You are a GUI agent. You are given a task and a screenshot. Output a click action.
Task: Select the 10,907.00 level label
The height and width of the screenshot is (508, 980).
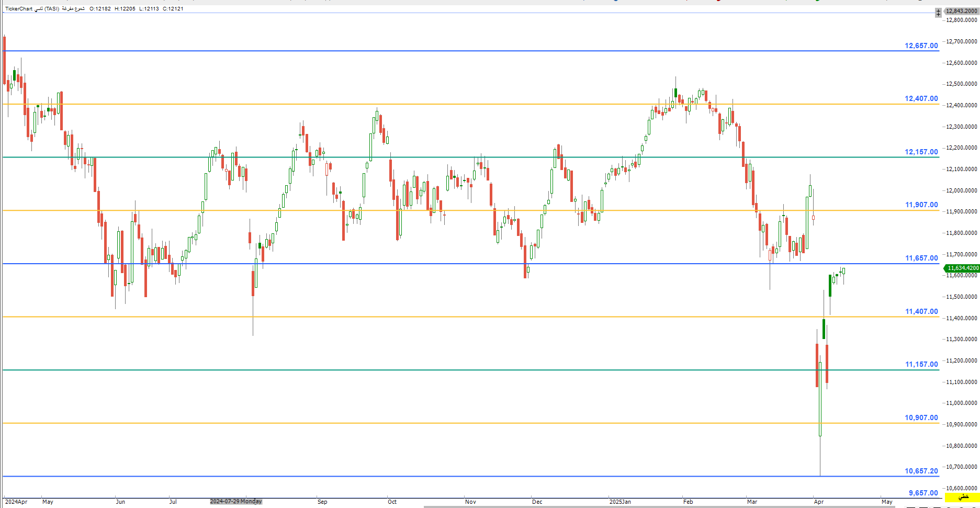[921, 417]
